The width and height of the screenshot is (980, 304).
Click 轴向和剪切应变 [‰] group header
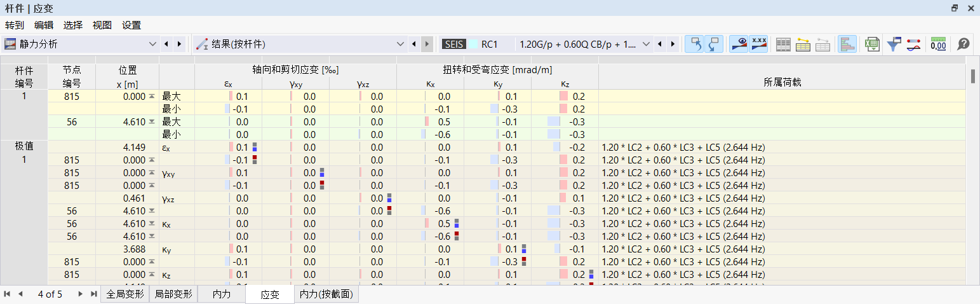[x=295, y=70]
